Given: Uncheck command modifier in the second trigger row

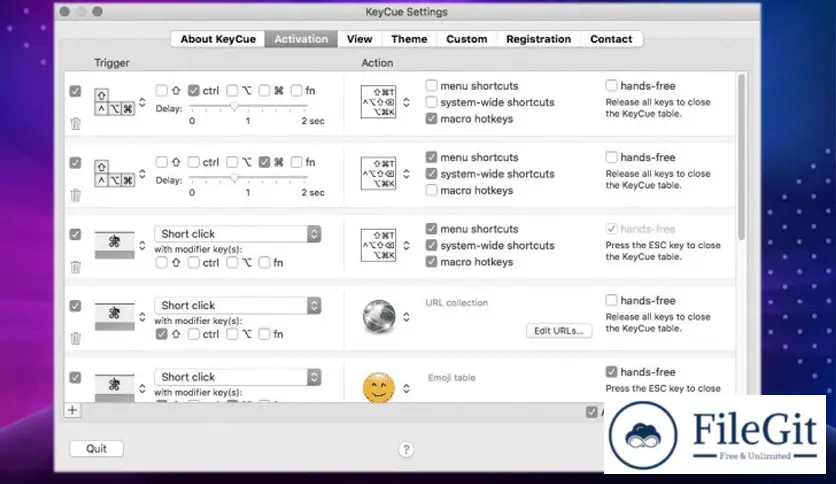Looking at the screenshot, I should coord(264,162).
